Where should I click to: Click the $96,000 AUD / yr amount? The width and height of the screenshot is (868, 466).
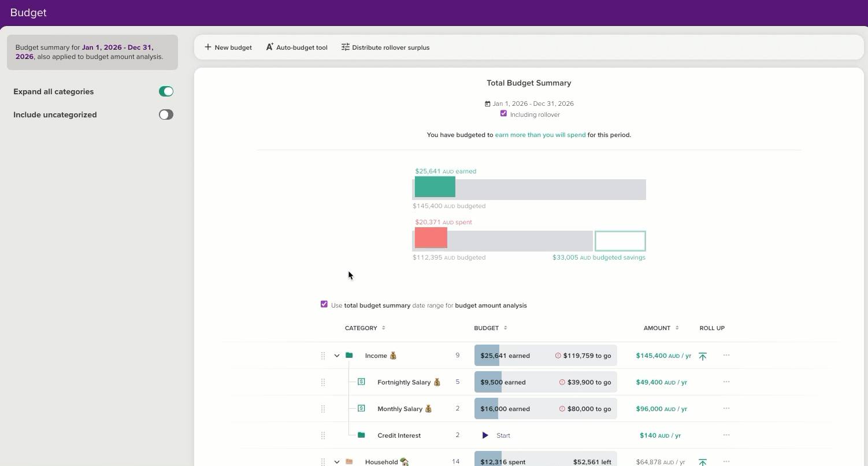[x=662, y=409]
